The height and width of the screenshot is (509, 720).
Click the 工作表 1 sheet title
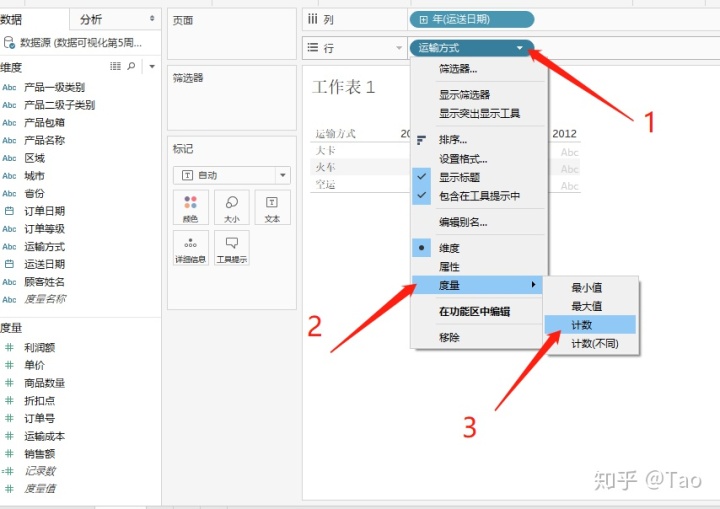[343, 87]
